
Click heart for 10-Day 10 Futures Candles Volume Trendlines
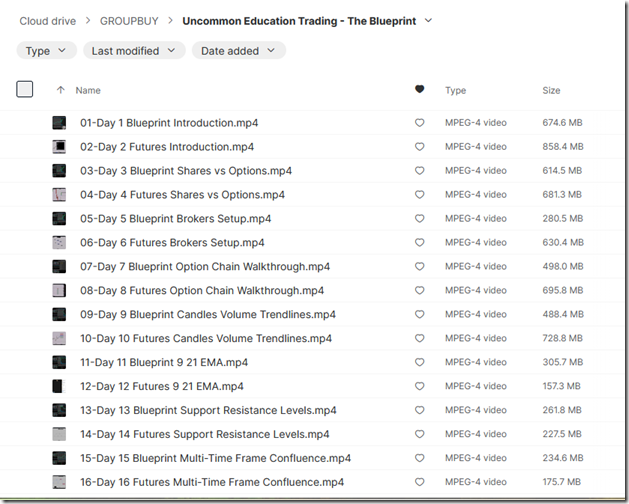click(420, 338)
